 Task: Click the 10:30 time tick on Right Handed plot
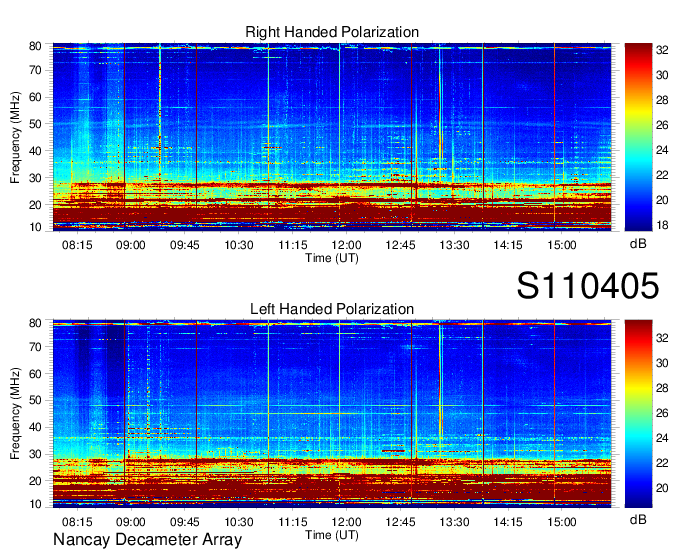[239, 245]
